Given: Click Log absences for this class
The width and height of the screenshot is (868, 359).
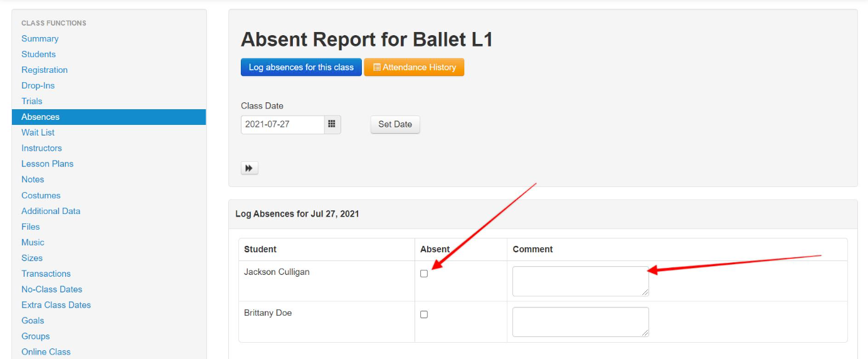Looking at the screenshot, I should [x=301, y=67].
